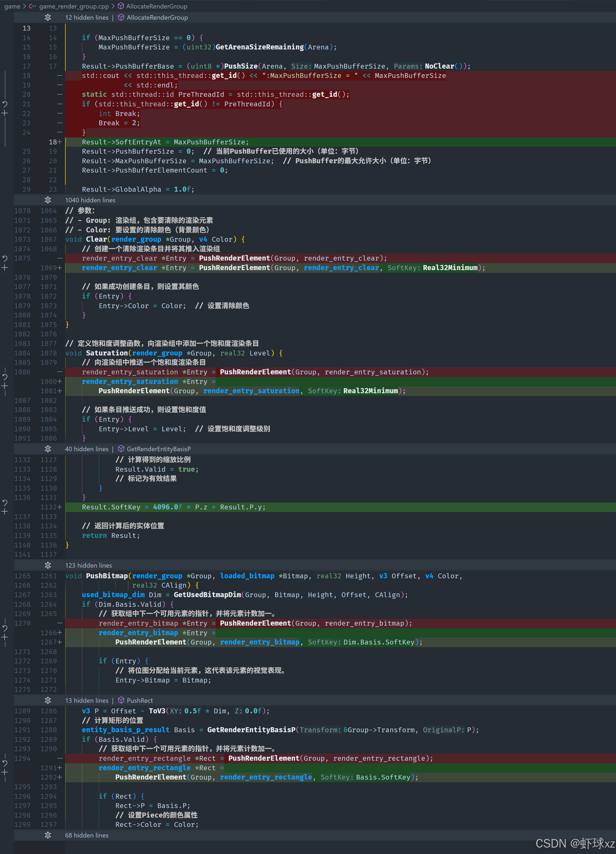Open the game folder breadcrumb
The width and height of the screenshot is (616, 854).
coord(12,6)
